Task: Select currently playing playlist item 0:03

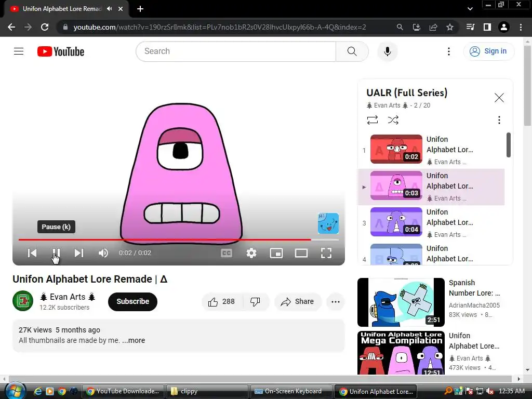Action: (431, 187)
